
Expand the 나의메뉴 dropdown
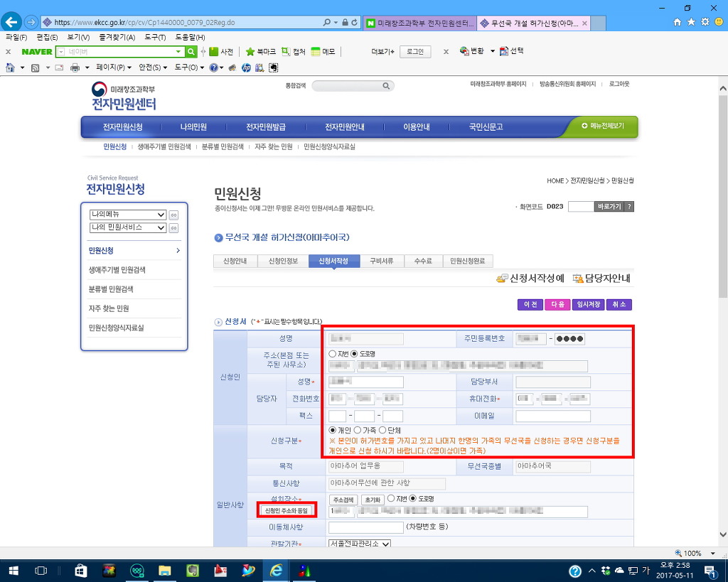[128, 215]
